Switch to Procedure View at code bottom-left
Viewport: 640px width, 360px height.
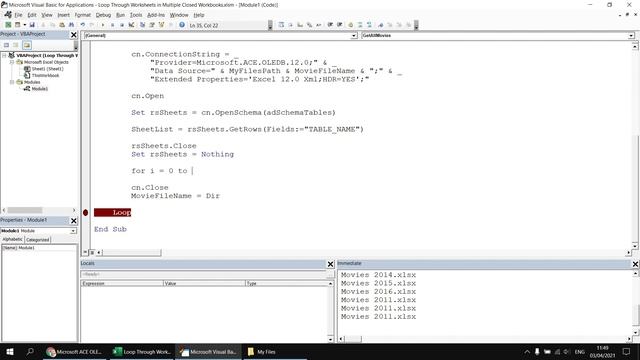pyautogui.click(x=86, y=253)
